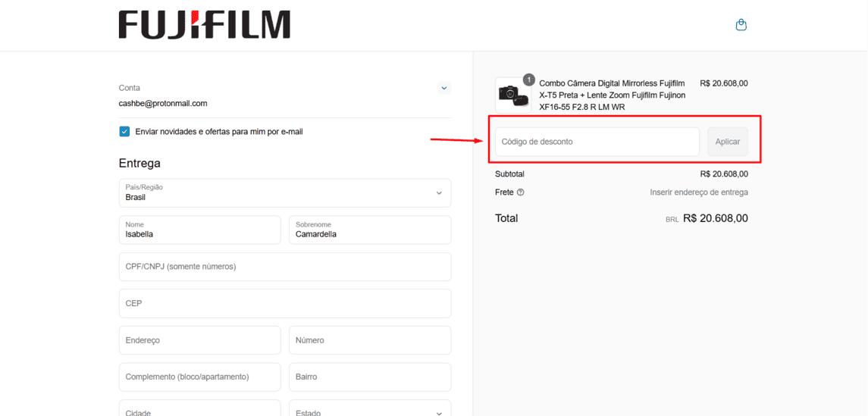868x416 pixels.
Task: Click the camera combo product thumbnail
Action: pyautogui.click(x=513, y=95)
